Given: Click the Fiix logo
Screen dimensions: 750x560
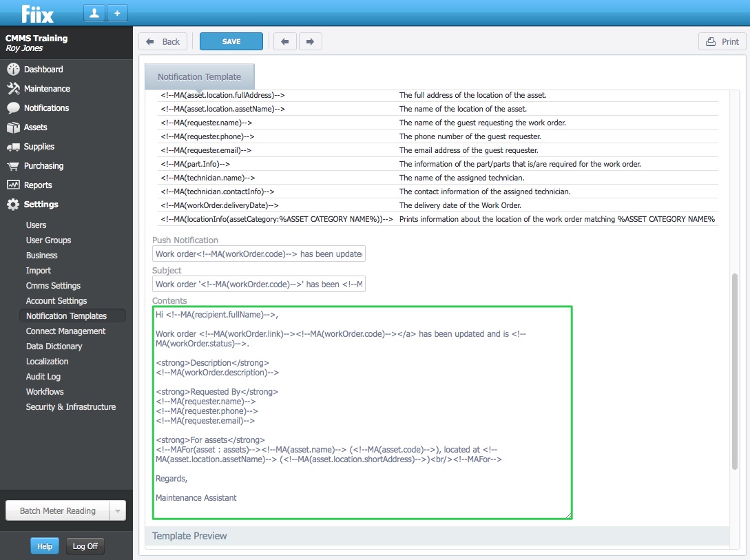Looking at the screenshot, I should 37,14.
